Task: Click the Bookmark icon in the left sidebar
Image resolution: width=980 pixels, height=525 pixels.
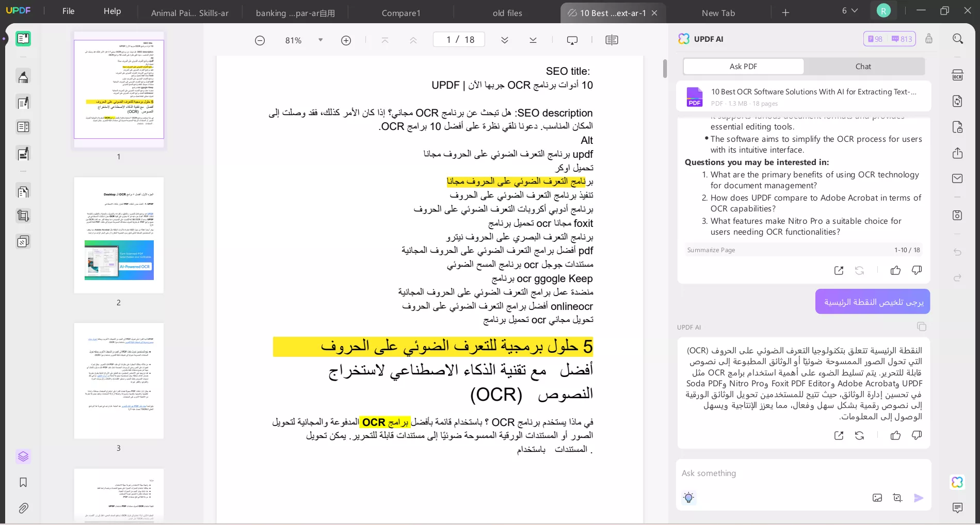Action: pos(23,482)
